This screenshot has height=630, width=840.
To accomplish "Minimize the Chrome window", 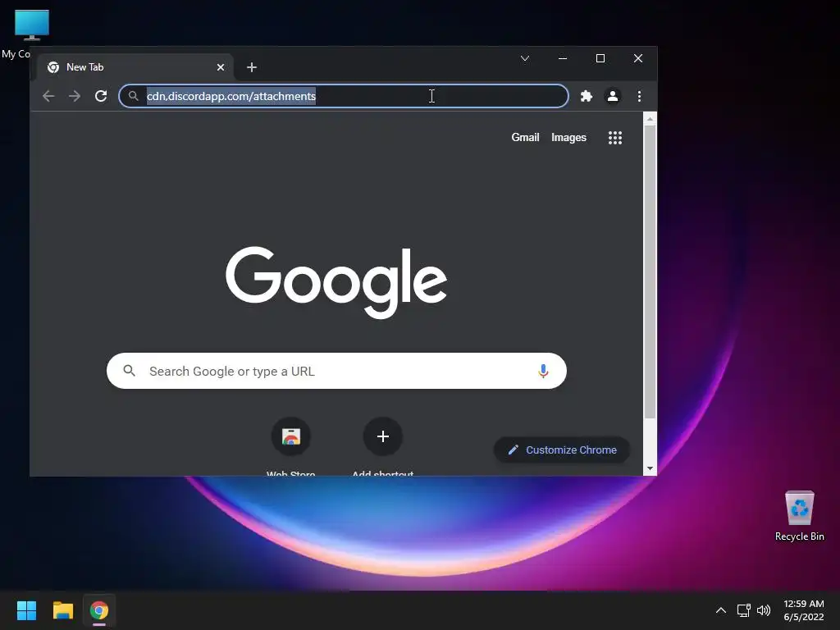I will coord(563,58).
